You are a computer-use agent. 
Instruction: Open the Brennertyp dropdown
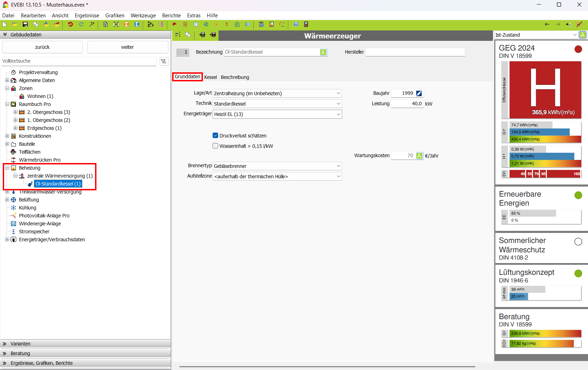(x=338, y=166)
